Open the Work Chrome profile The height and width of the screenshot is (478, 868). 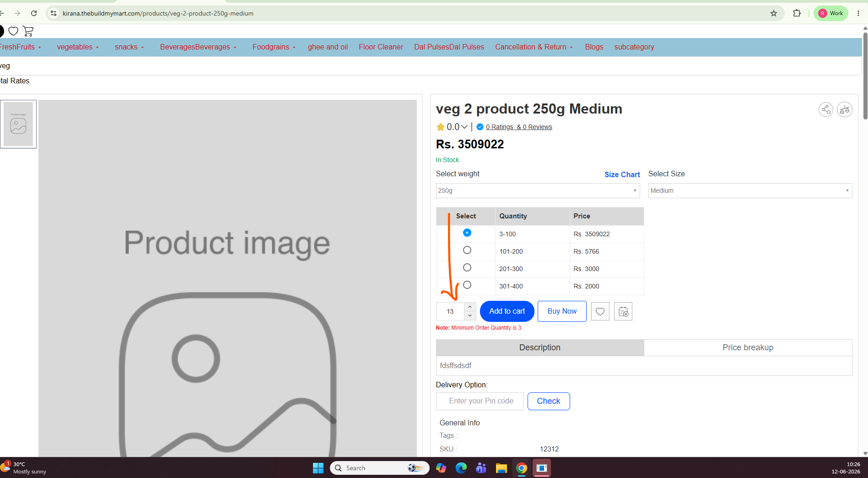pyautogui.click(x=830, y=13)
